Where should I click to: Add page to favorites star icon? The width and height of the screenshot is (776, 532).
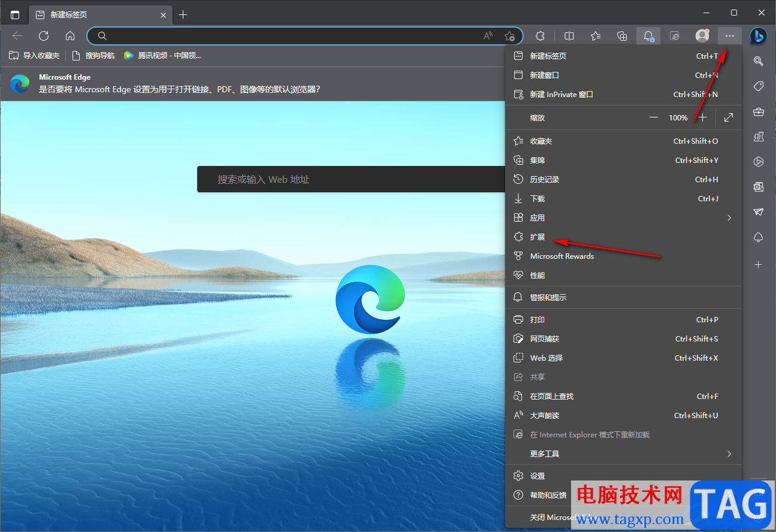(509, 36)
